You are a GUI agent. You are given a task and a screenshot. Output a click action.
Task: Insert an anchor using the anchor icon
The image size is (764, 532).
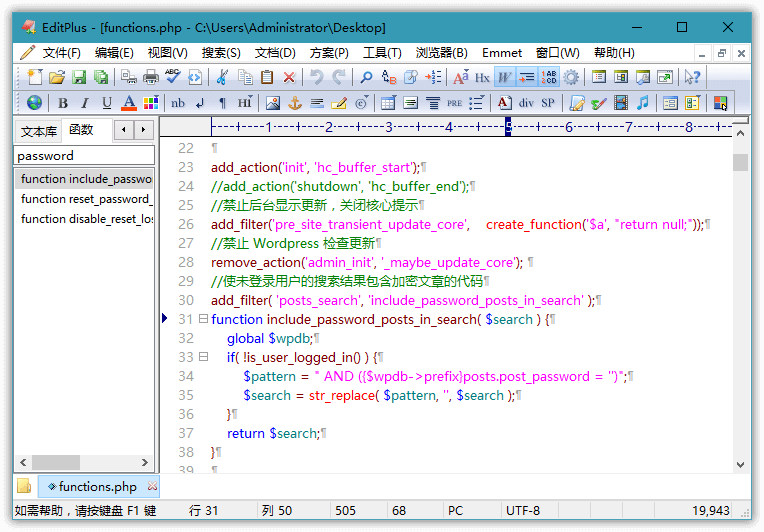(295, 102)
